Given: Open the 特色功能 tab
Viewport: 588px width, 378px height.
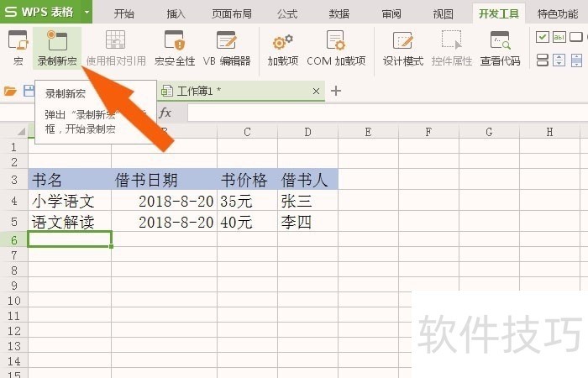Looking at the screenshot, I should click(x=558, y=14).
